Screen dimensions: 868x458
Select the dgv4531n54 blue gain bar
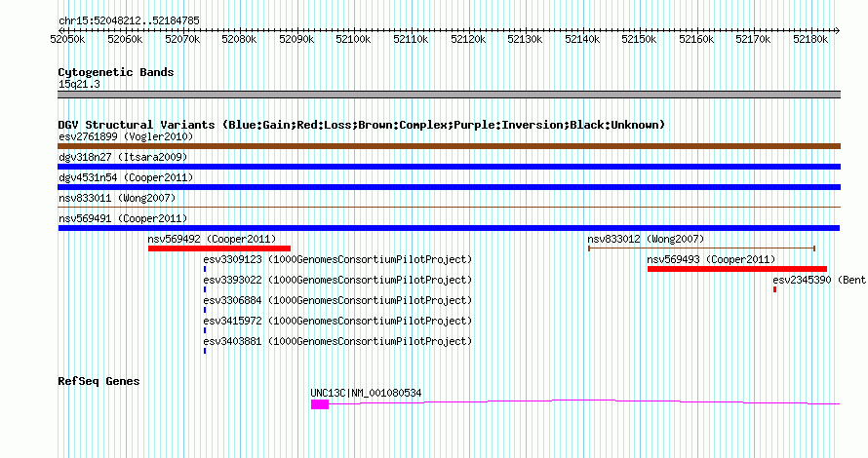449,187
